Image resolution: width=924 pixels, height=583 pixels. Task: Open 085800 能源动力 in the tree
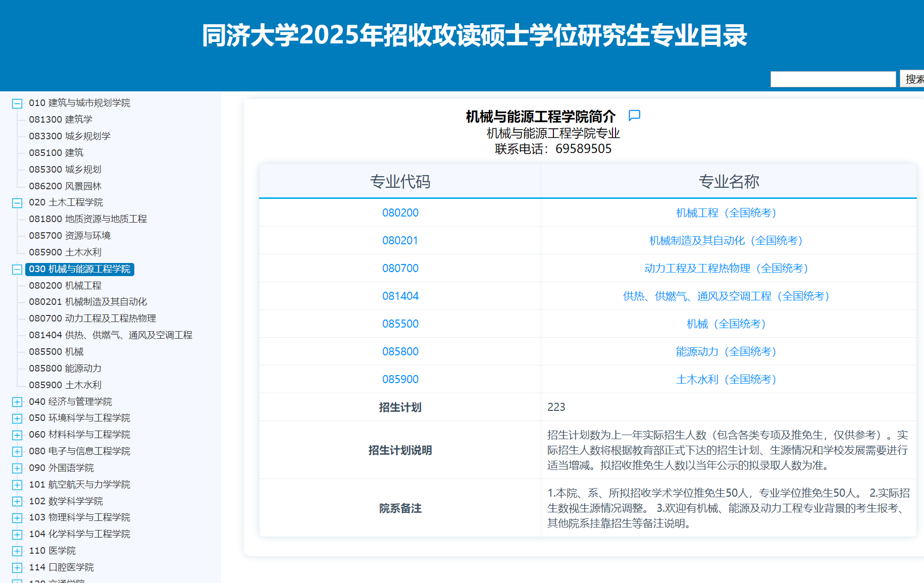click(65, 368)
